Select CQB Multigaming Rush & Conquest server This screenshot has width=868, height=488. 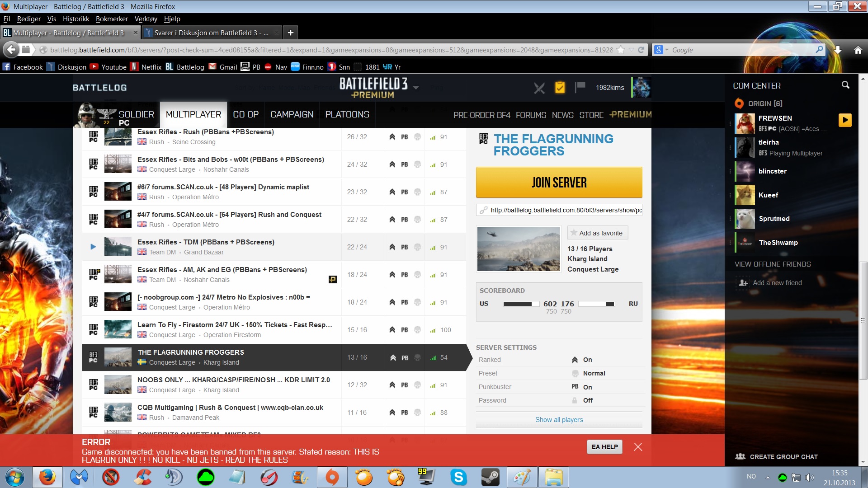(274, 413)
